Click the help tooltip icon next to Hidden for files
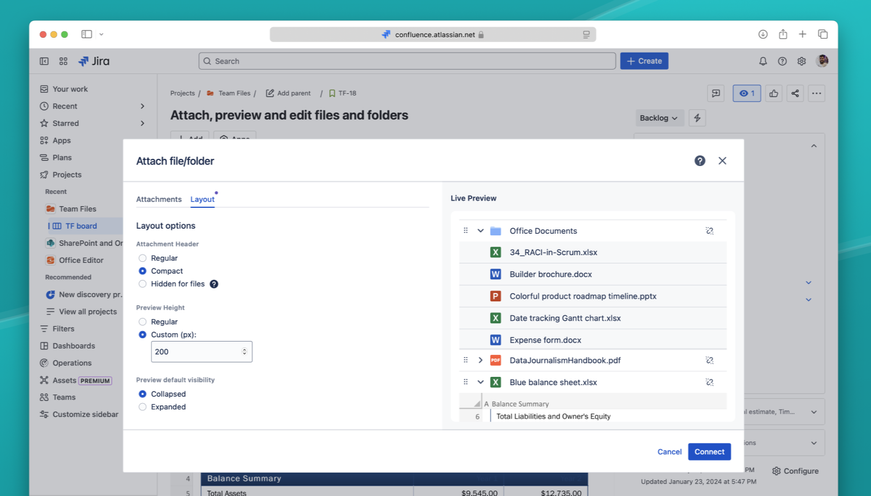The width and height of the screenshot is (871, 496). pyautogui.click(x=214, y=284)
